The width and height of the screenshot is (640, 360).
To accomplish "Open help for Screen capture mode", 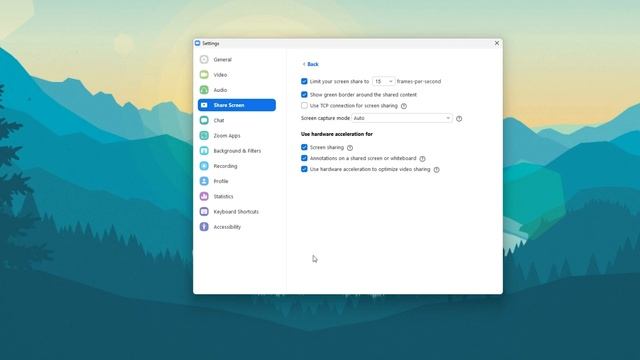I will point(459,119).
